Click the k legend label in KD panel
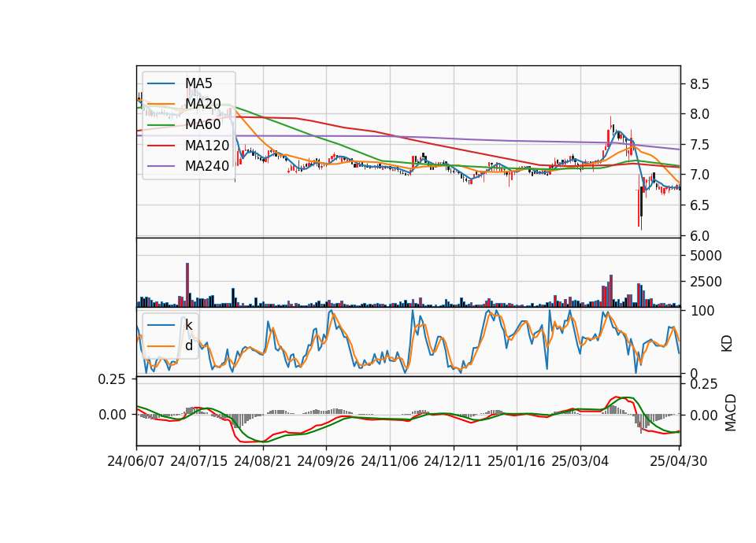 189,325
